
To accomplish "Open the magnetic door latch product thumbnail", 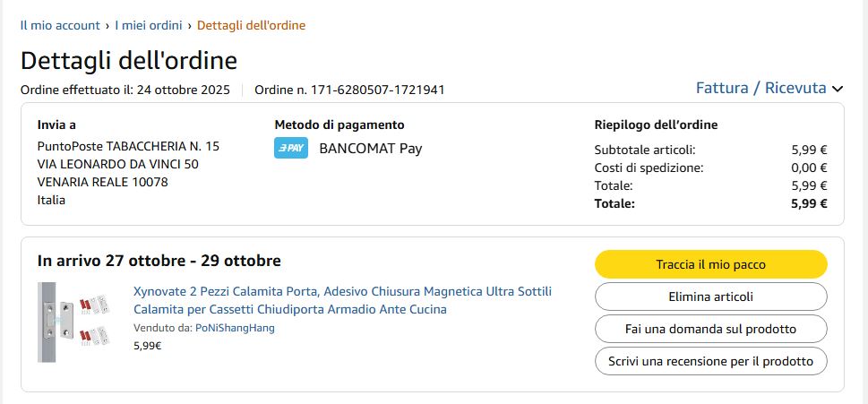I will point(73,322).
